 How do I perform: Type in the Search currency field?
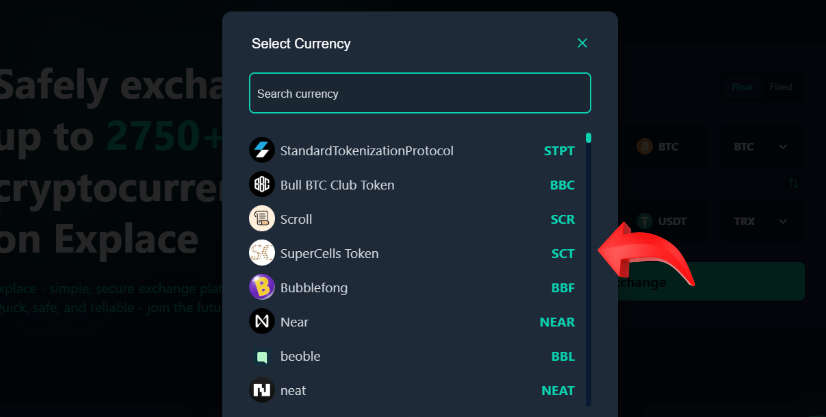[420, 94]
